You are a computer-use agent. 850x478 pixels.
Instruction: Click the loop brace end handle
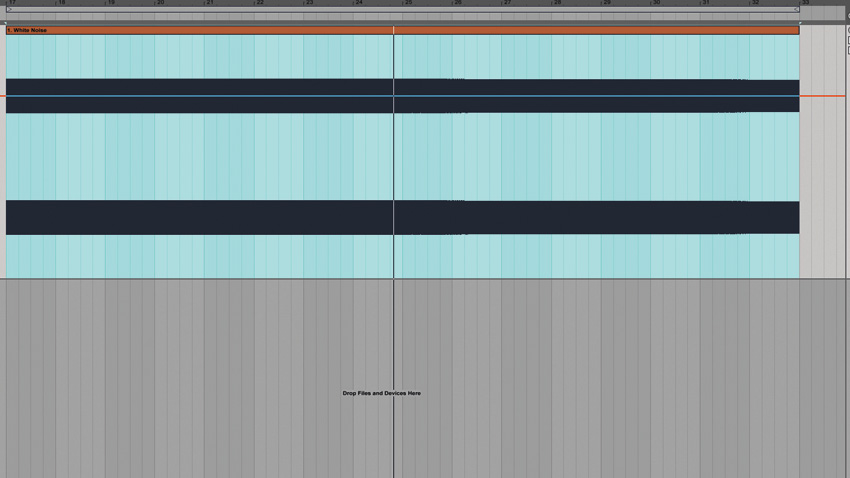(x=796, y=9)
